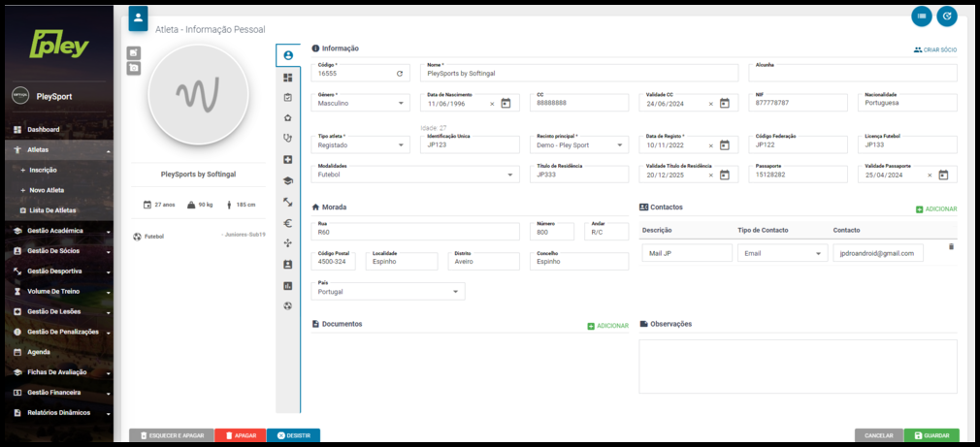
Task: Open calendar picker for Validade Passaporte
Action: 943,176
